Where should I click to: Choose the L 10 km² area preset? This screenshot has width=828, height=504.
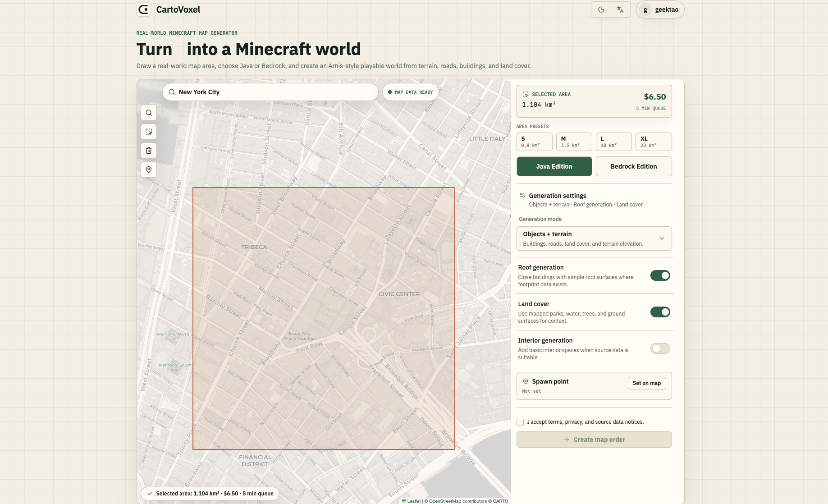(614, 142)
